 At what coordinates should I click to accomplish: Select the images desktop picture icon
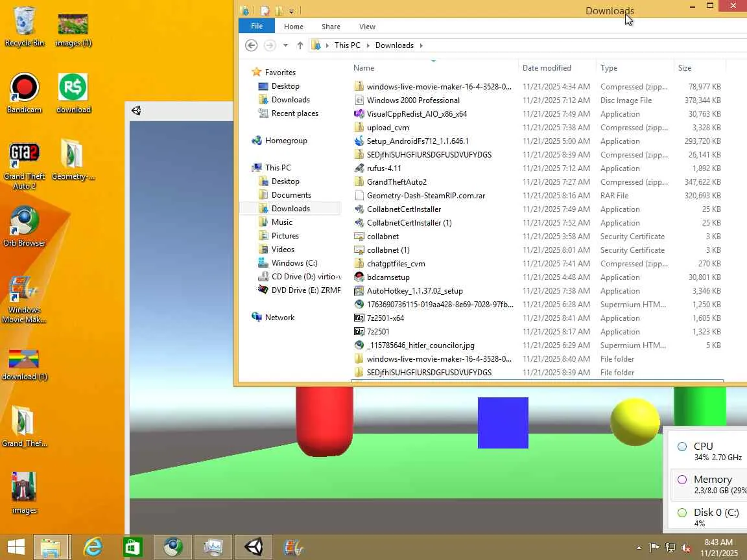[x=24, y=493]
